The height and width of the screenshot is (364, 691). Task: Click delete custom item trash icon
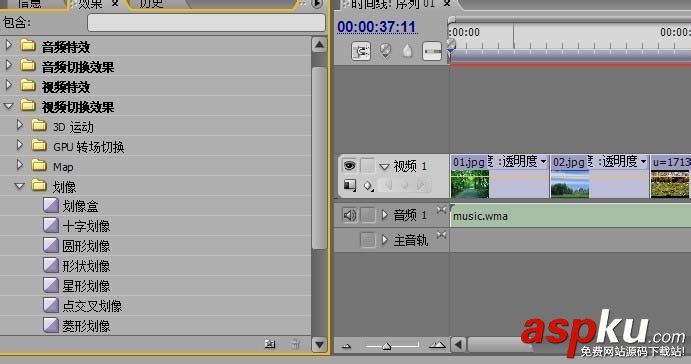296,344
